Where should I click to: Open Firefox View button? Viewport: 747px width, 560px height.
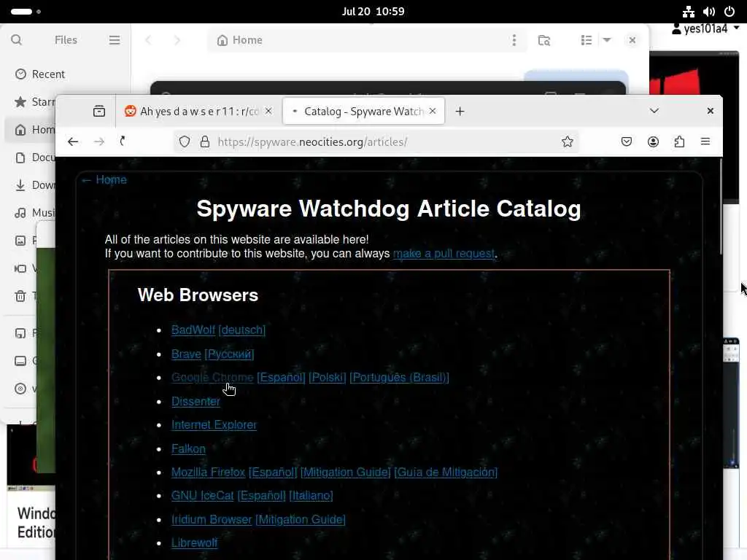[x=99, y=111]
